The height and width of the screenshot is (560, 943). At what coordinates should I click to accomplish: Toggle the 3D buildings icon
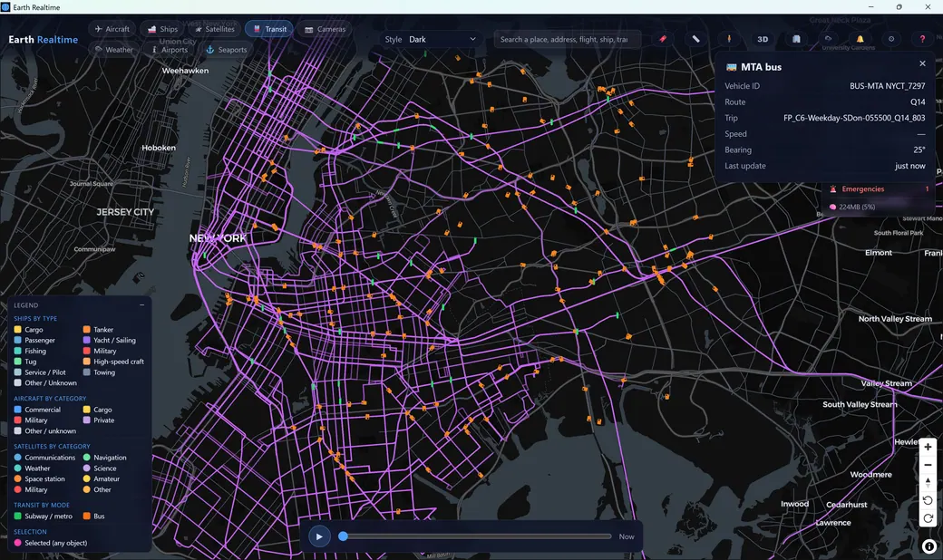pyautogui.click(x=796, y=39)
